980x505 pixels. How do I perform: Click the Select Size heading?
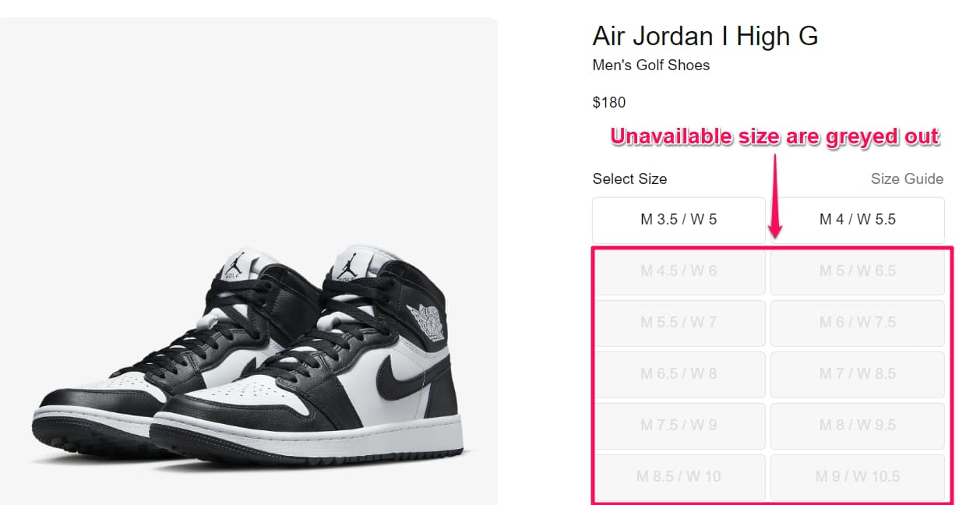tap(629, 178)
